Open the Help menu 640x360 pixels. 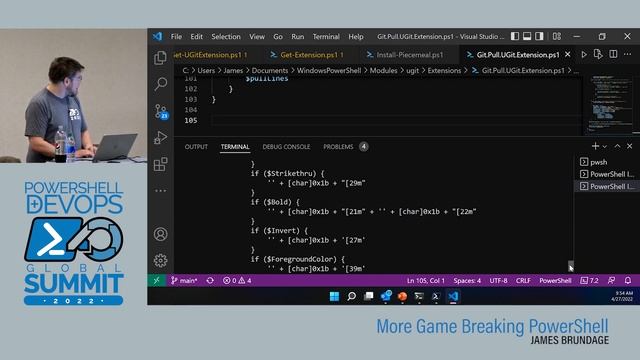(356, 36)
